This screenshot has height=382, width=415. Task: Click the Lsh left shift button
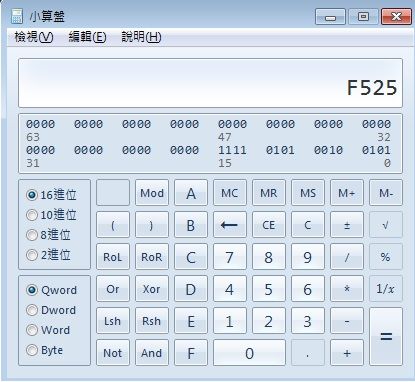[113, 321]
